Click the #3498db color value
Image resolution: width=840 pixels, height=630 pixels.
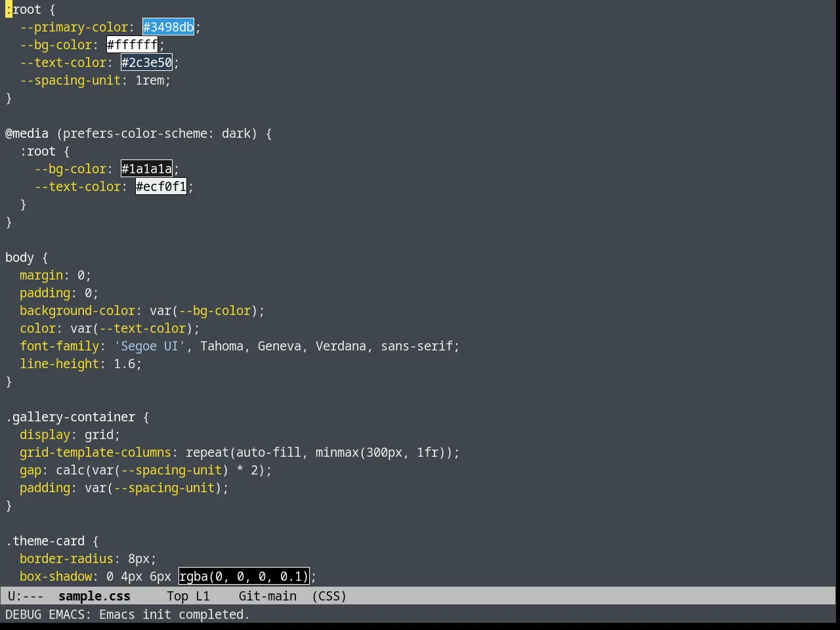click(168, 27)
